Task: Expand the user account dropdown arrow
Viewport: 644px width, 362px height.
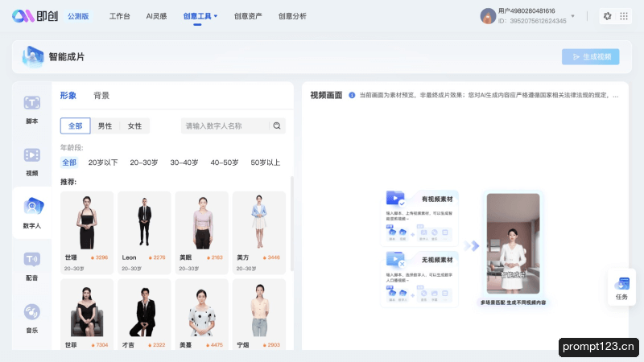Action: (572, 16)
